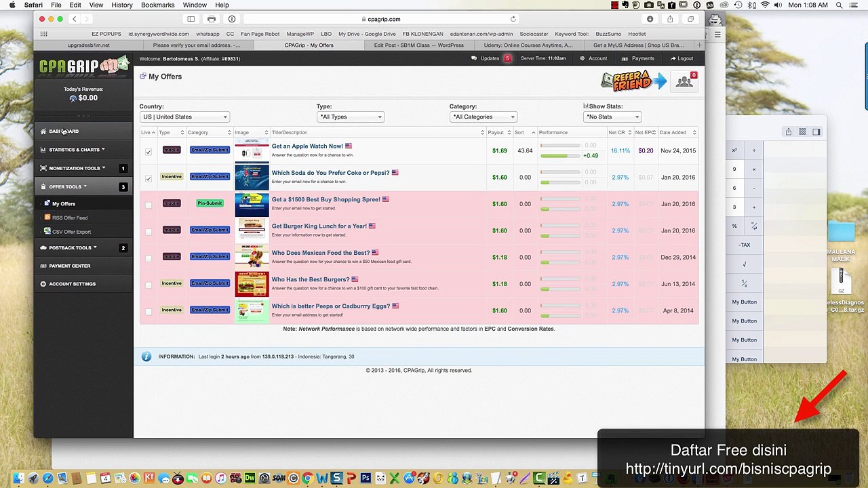Click the Logout link in header
This screenshot has width=868, height=488.
(x=682, y=58)
